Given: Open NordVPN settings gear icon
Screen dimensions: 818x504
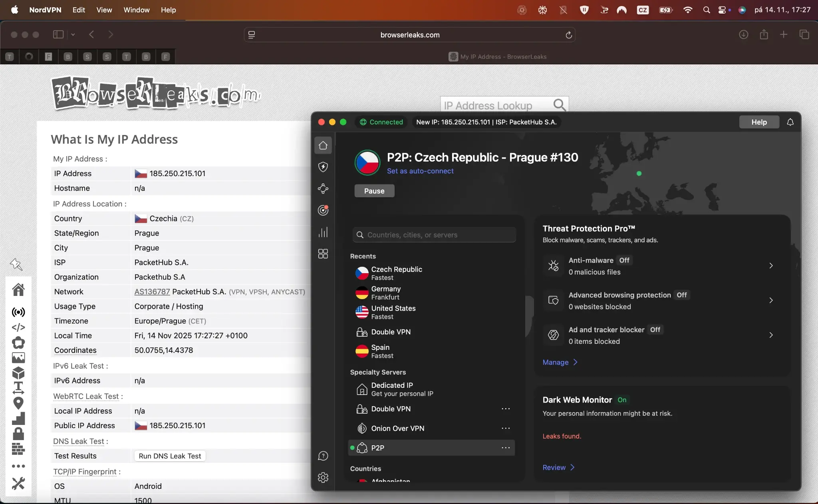Looking at the screenshot, I should point(323,477).
